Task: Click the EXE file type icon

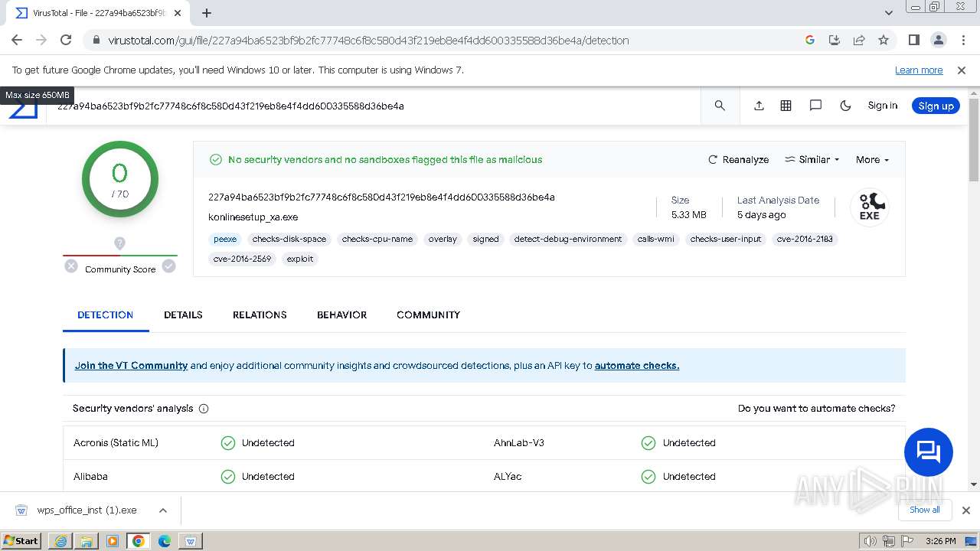Action: [x=870, y=207]
